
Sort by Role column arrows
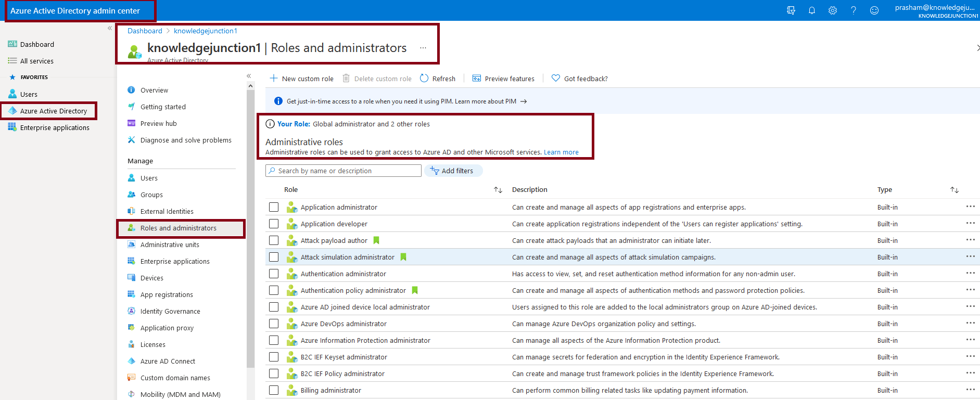(498, 190)
